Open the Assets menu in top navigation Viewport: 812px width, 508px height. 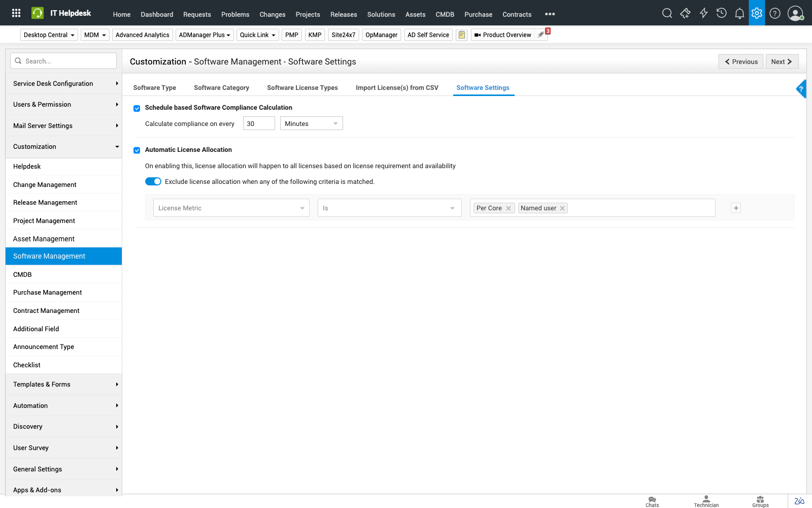(415, 14)
